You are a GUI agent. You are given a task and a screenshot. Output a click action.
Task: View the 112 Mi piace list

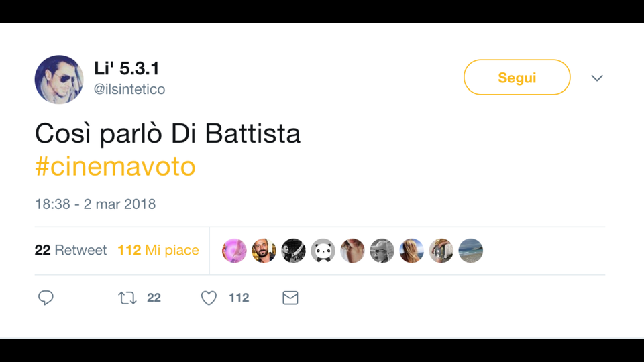point(158,250)
